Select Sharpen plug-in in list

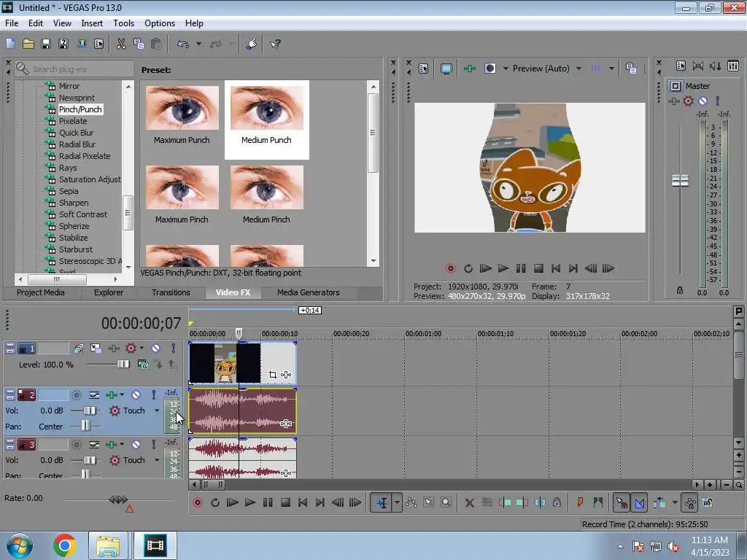tap(74, 203)
